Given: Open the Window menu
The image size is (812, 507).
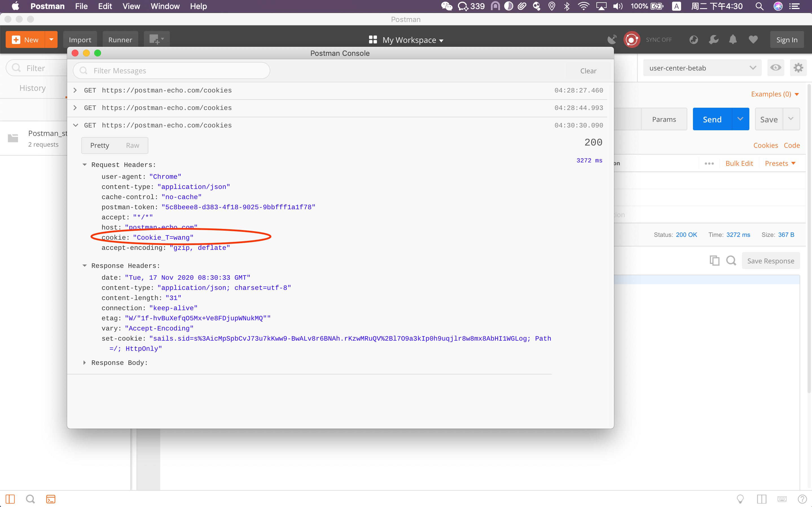Looking at the screenshot, I should pos(165,6).
